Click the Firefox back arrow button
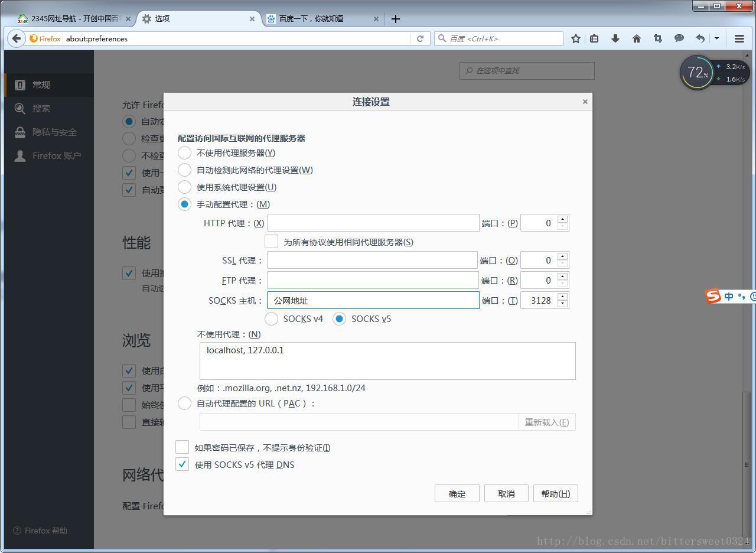 [x=17, y=38]
